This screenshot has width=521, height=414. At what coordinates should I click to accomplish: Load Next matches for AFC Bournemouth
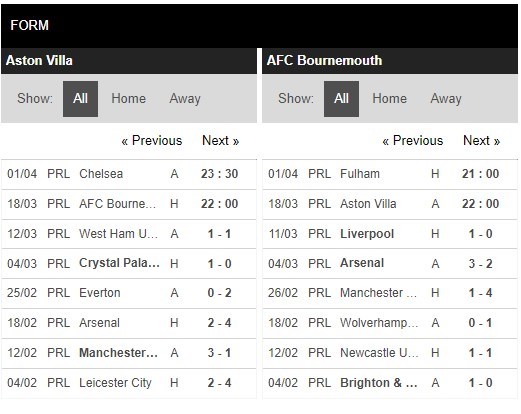(x=482, y=141)
